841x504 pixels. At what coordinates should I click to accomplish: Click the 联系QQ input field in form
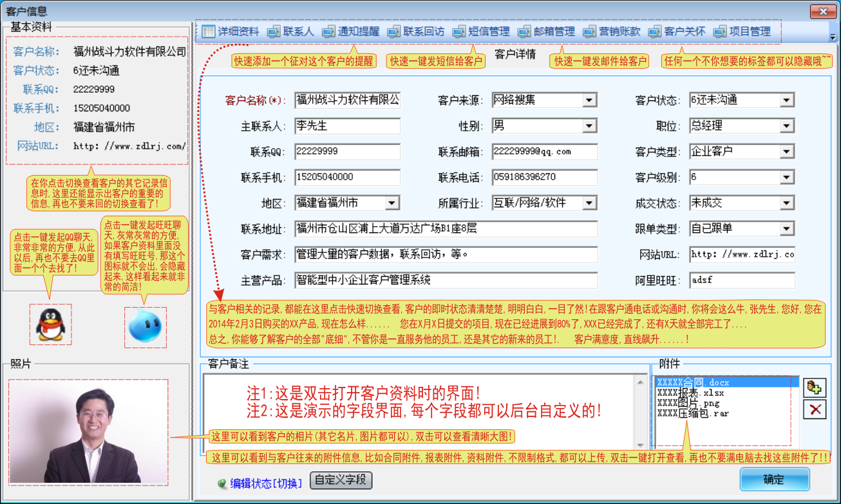[348, 152]
